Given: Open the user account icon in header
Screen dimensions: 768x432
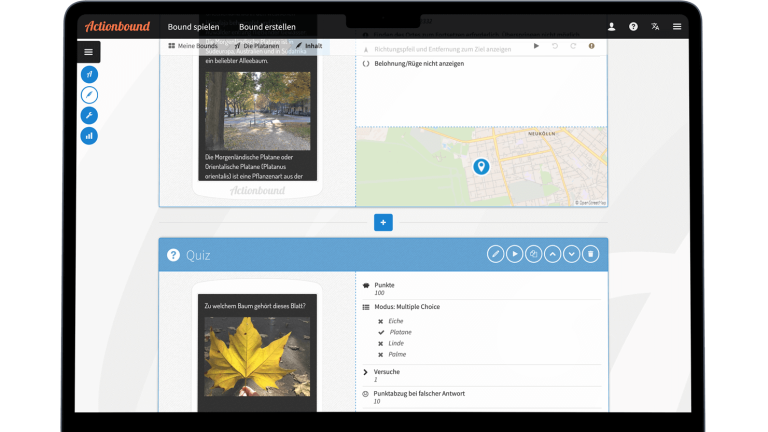Looking at the screenshot, I should [611, 27].
